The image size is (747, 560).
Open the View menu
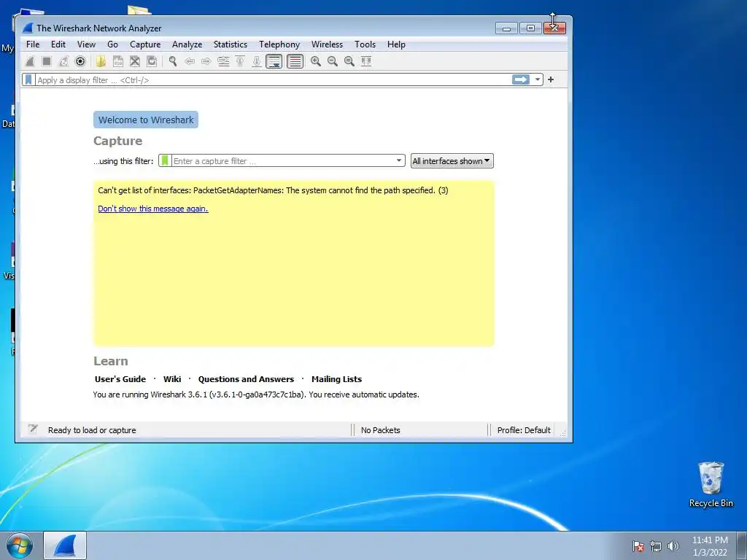point(86,44)
